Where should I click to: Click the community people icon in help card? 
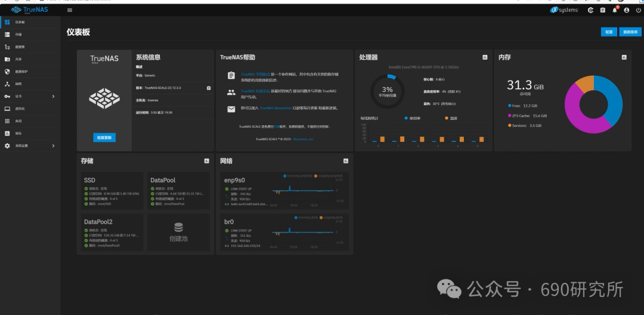click(x=231, y=92)
